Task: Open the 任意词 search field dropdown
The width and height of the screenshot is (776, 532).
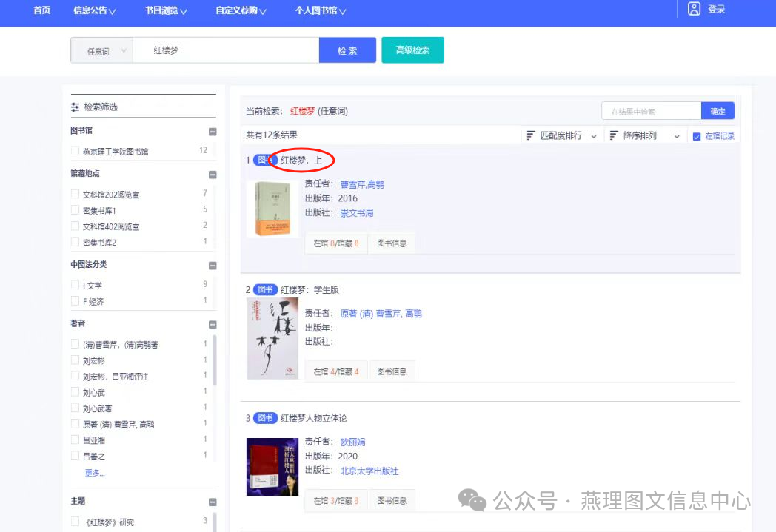Action: 102,51
